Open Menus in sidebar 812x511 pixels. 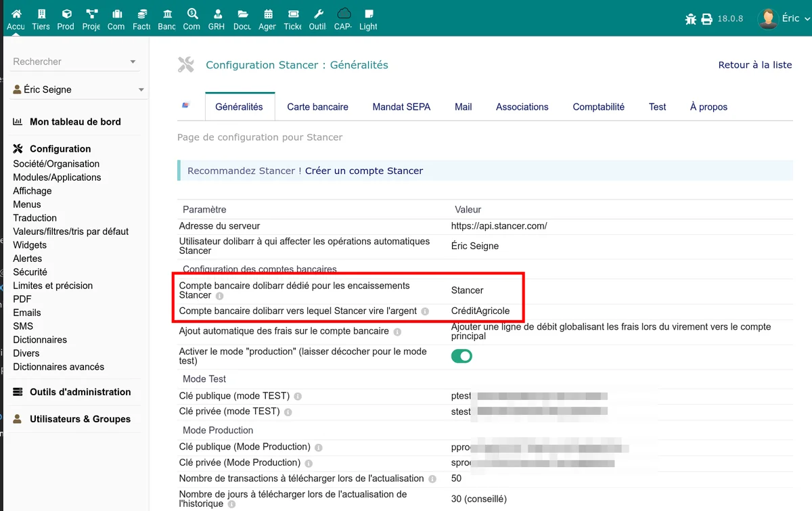click(x=27, y=204)
